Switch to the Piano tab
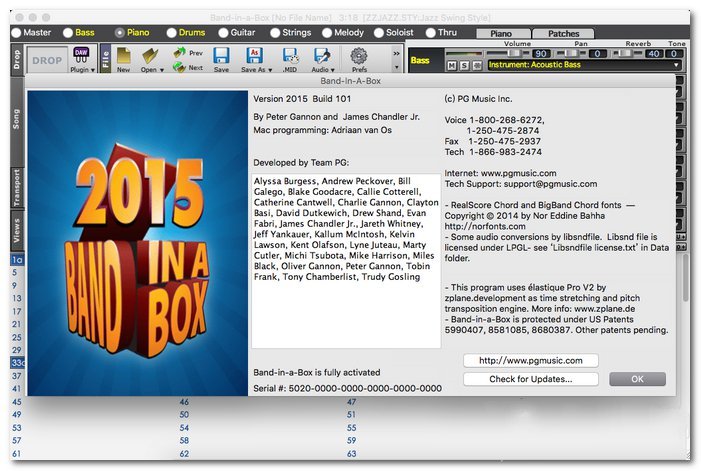The image size is (701, 471). (x=501, y=34)
